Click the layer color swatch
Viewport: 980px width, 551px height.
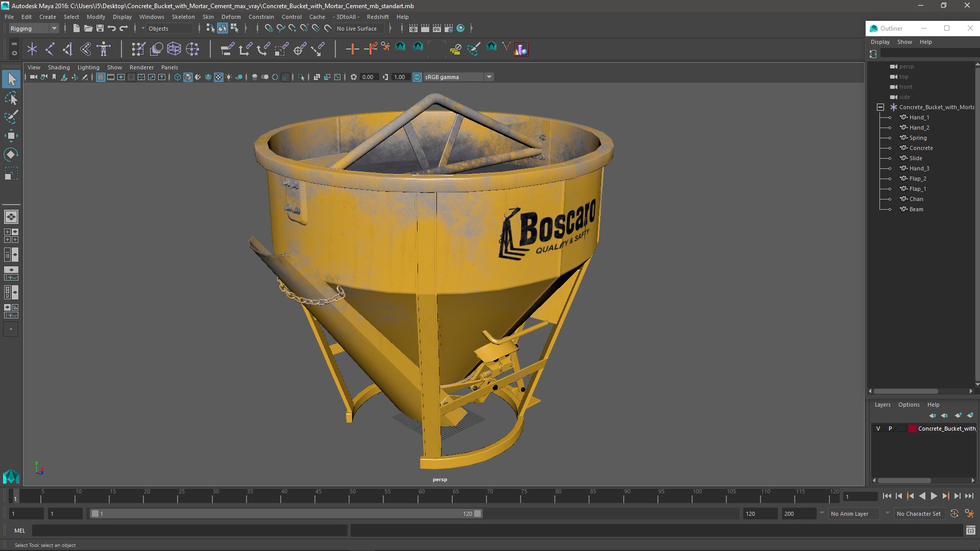click(913, 429)
